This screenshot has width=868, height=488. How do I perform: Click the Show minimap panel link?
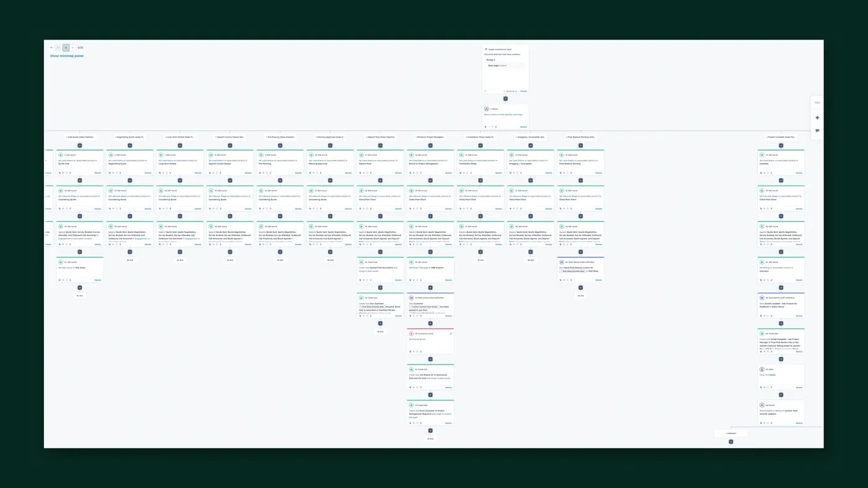tap(67, 56)
